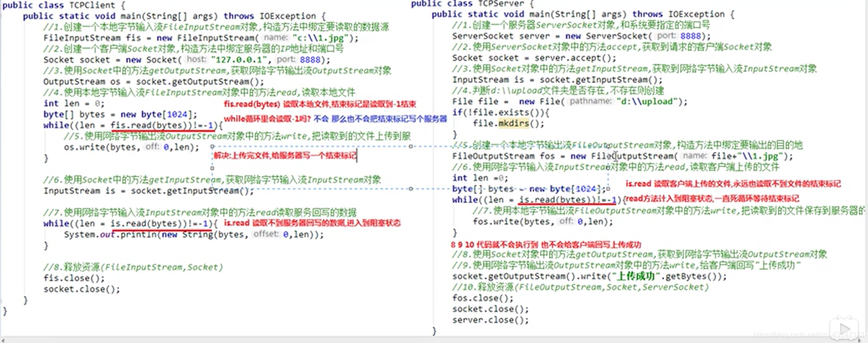Click the 'port: 8888' value in ServerSocket constructor
868x343 pixels.
click(679, 36)
